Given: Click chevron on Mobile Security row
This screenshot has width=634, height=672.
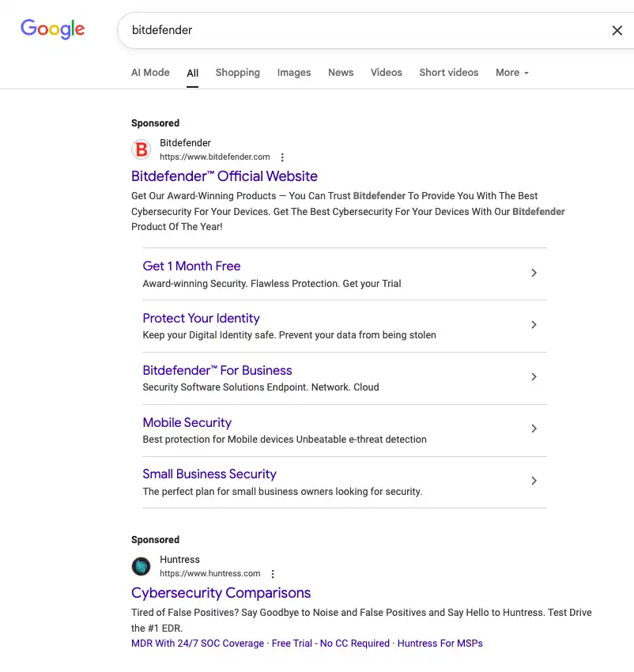Looking at the screenshot, I should pos(534,428).
